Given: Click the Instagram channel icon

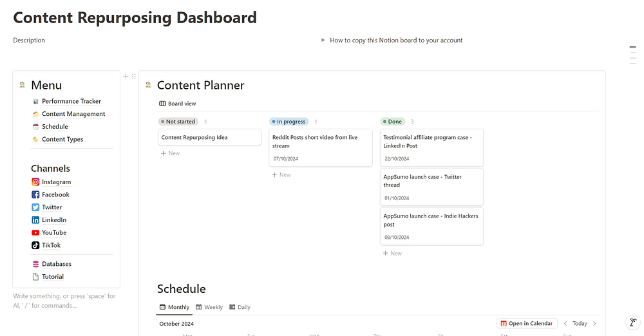Looking at the screenshot, I should click(36, 182).
